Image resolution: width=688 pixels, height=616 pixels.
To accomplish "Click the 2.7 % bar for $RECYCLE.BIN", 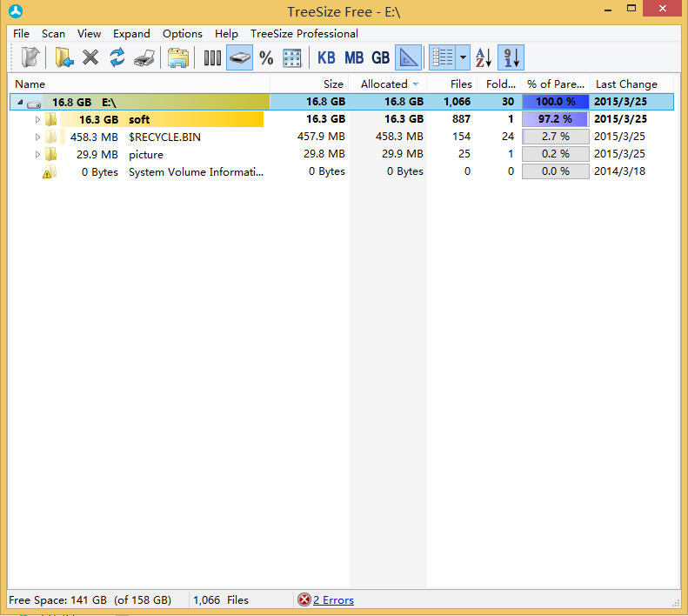I will (556, 137).
